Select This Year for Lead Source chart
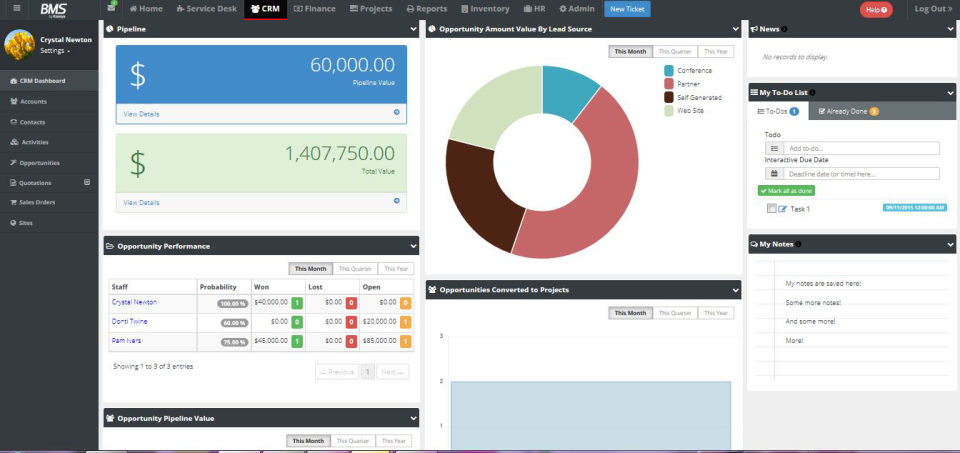The height and width of the screenshot is (453, 960). click(x=714, y=51)
